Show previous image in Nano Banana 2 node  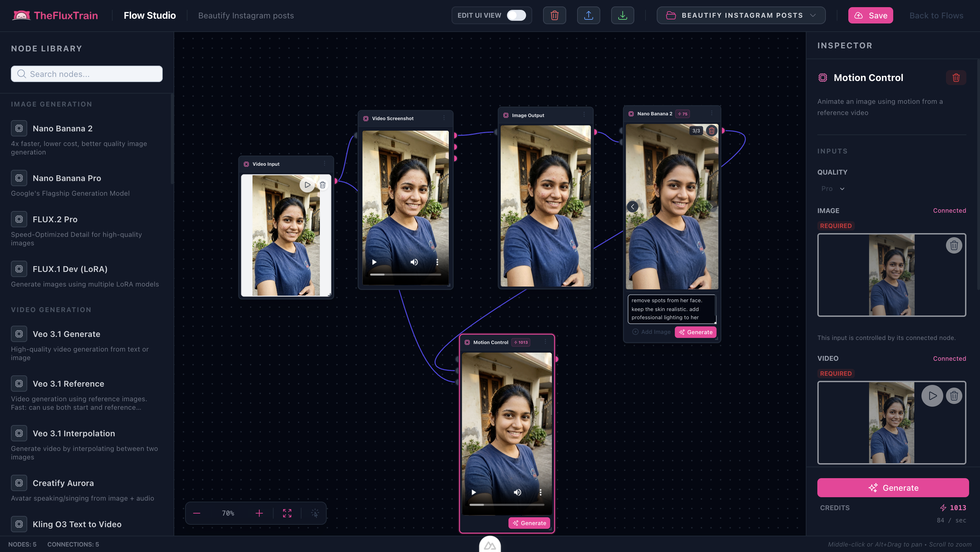[633, 207]
